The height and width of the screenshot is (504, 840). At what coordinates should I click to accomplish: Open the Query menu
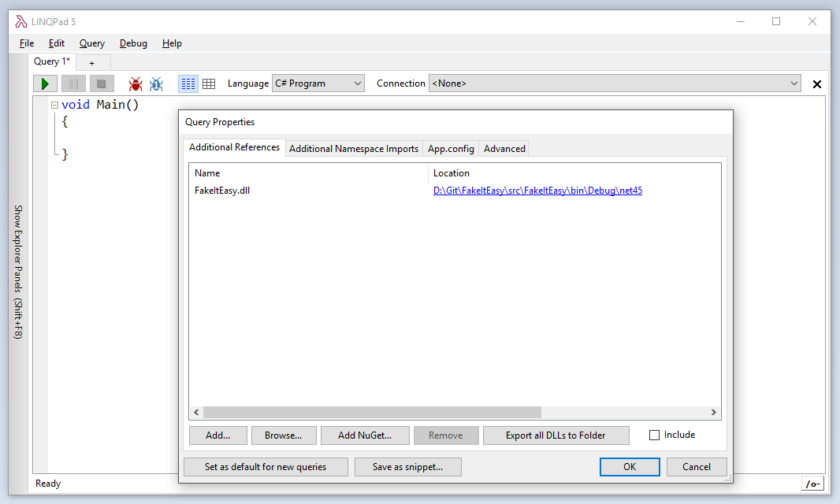point(92,43)
